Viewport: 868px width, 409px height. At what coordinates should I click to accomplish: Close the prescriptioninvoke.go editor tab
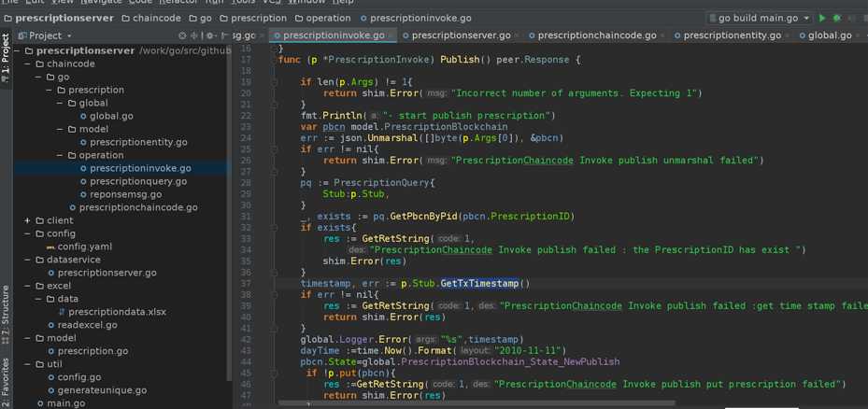pos(391,36)
